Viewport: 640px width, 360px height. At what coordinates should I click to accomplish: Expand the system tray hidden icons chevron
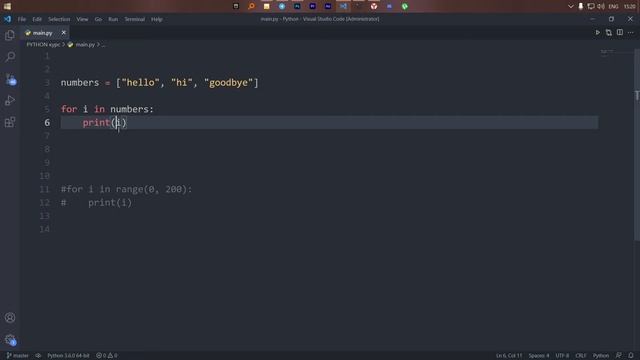pos(571,6)
